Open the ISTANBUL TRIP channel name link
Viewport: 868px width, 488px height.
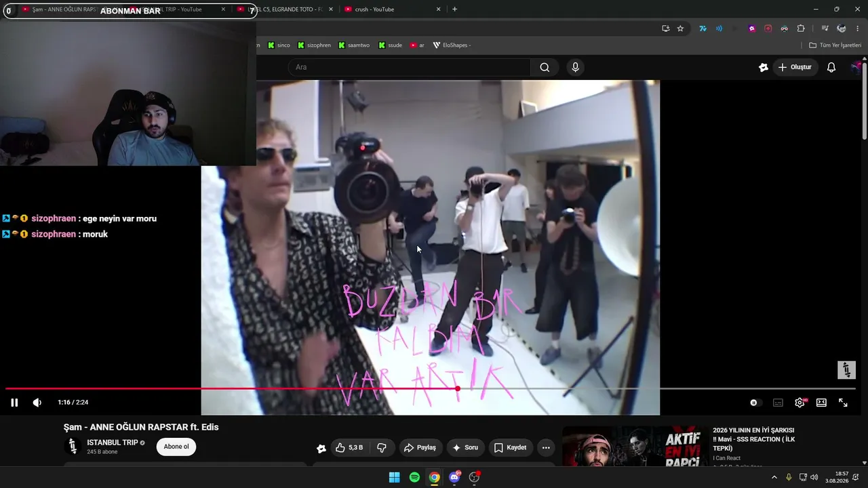[112, 443]
